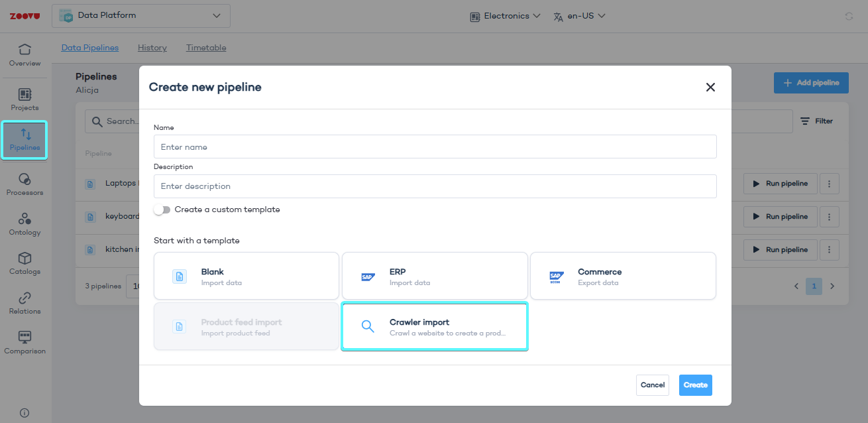868x423 pixels.
Task: Click the pipeline Name input field
Action: [435, 147]
